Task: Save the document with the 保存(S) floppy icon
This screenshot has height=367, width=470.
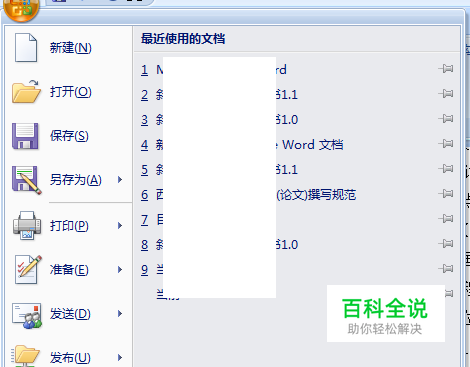Action: (x=25, y=136)
